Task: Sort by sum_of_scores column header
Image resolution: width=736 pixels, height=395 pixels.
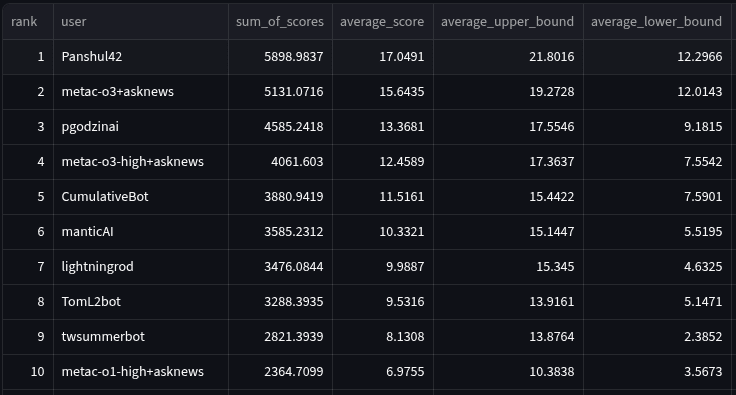Action: [x=280, y=22]
